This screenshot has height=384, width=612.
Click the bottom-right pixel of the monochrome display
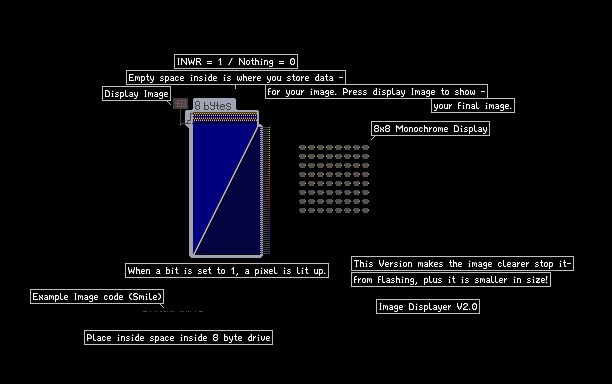point(365,211)
